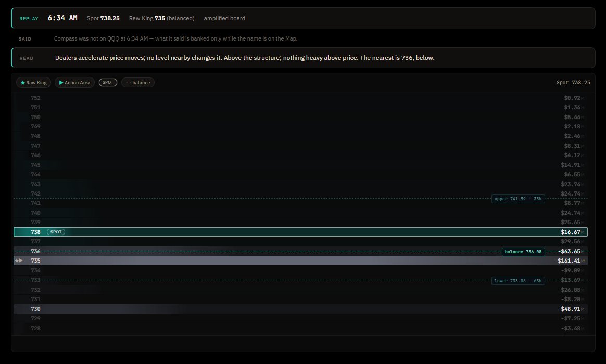606x364 pixels.
Task: Click the star icon in Raw King chip
Action: point(23,83)
